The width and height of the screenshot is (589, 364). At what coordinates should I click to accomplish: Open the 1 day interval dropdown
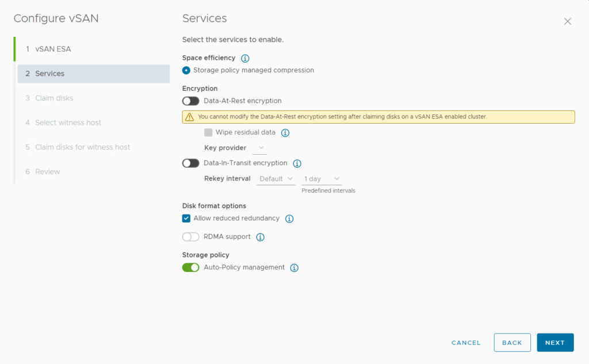(322, 179)
